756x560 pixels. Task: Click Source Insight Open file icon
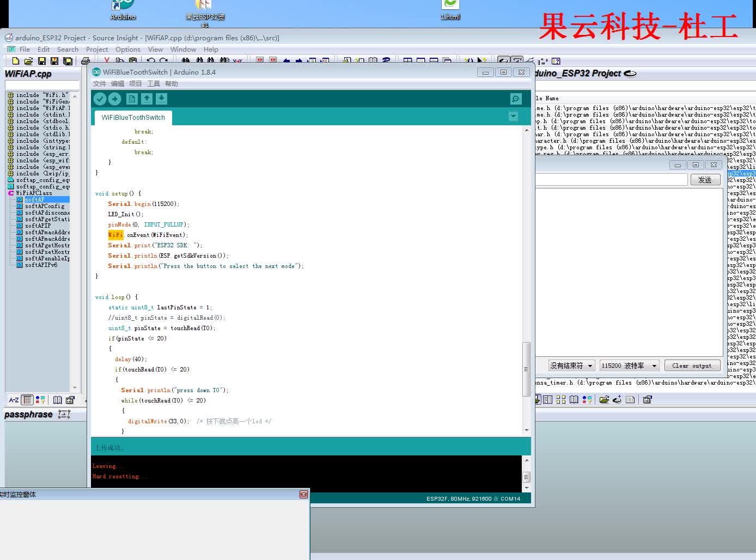(x=28, y=61)
